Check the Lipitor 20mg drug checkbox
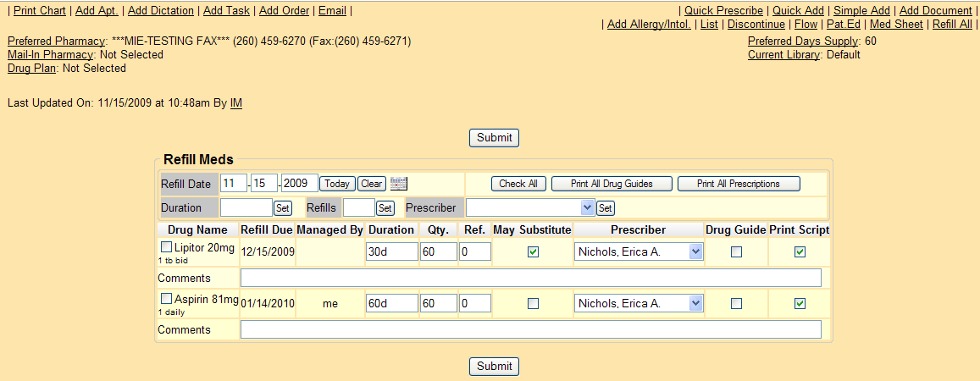Viewport: 980px width, 381px height. pos(167,248)
